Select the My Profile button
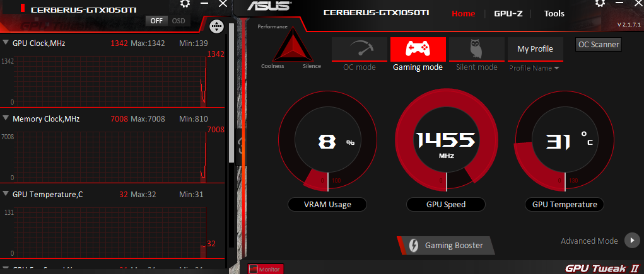The height and width of the screenshot is (274, 644). click(535, 49)
